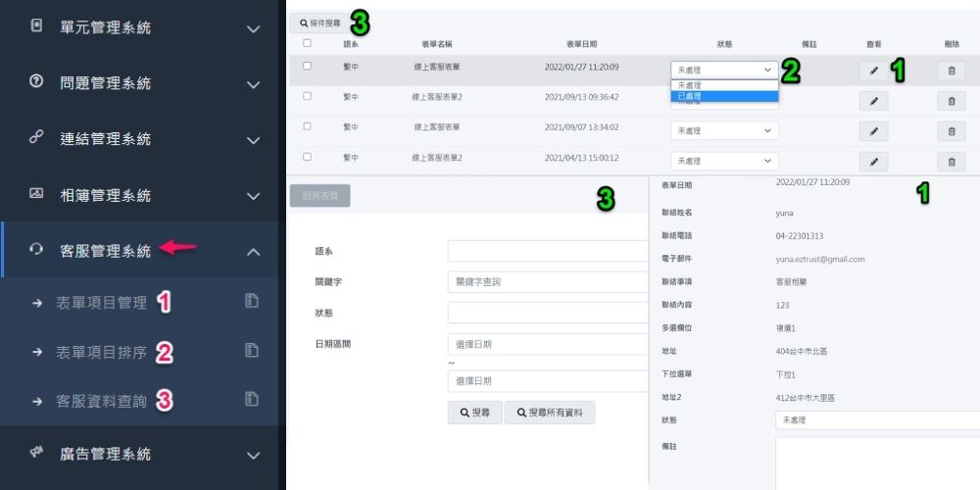
Task: Click trash icon for 2021/04/13 15:00:12 row
Action: pos(952,162)
